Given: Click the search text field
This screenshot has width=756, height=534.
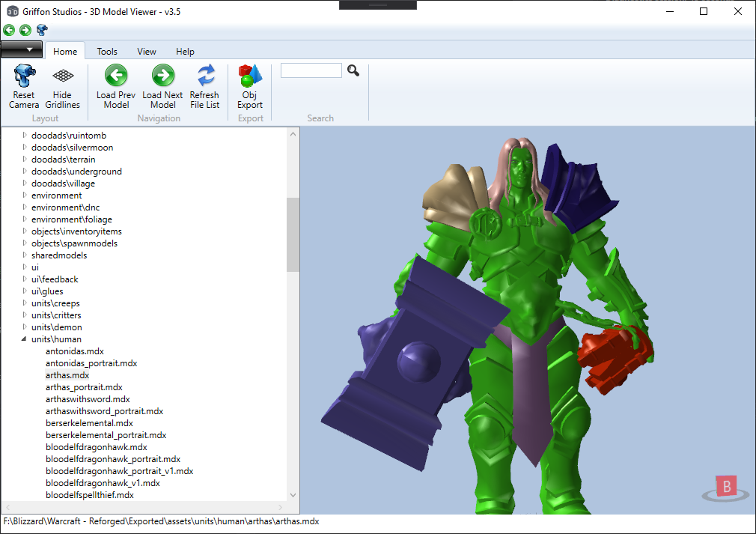Looking at the screenshot, I should (311, 70).
